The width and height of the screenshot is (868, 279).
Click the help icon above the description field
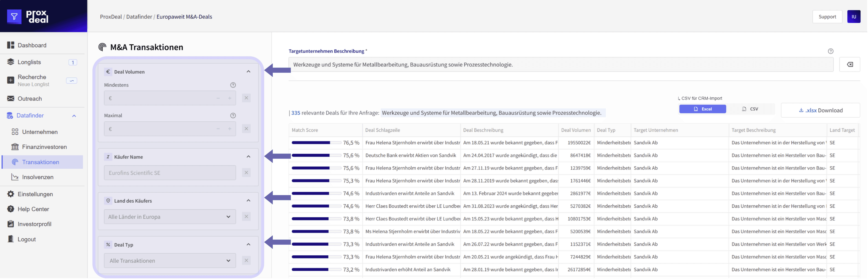(x=830, y=51)
